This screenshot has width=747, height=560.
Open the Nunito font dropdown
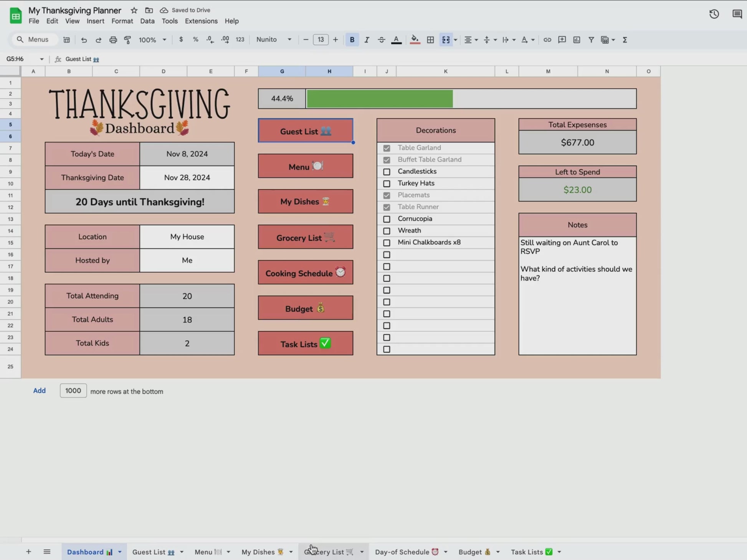pos(274,40)
